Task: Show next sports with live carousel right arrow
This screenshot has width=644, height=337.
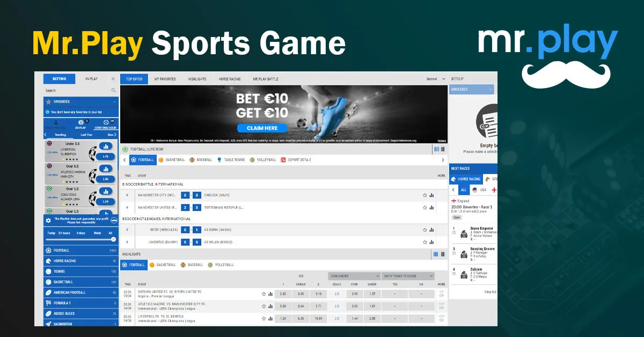Action: 443,160
